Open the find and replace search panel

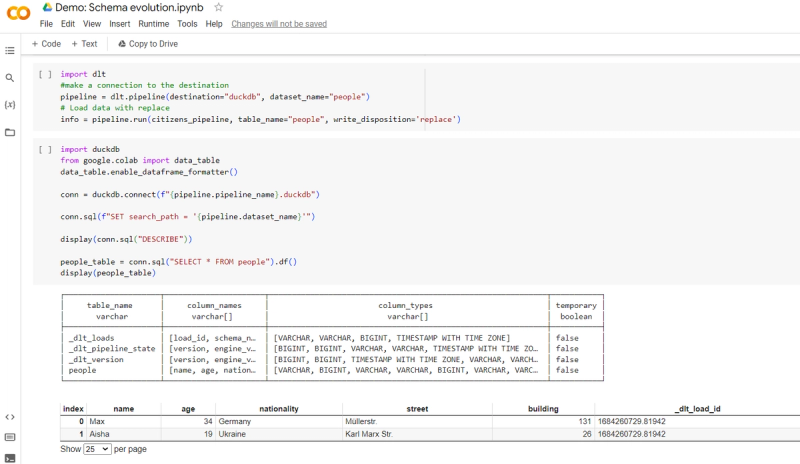(10, 78)
